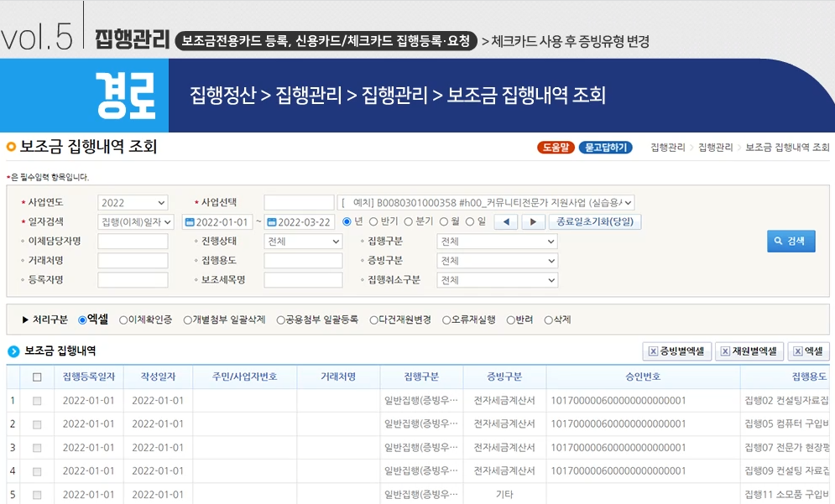
Task: Export 증빙별엑셀 file
Action: [677, 351]
